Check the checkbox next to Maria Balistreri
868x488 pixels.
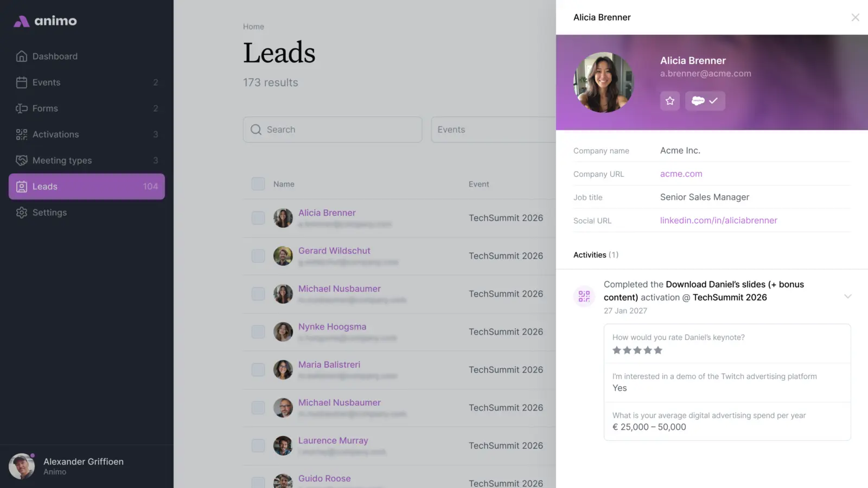(258, 369)
